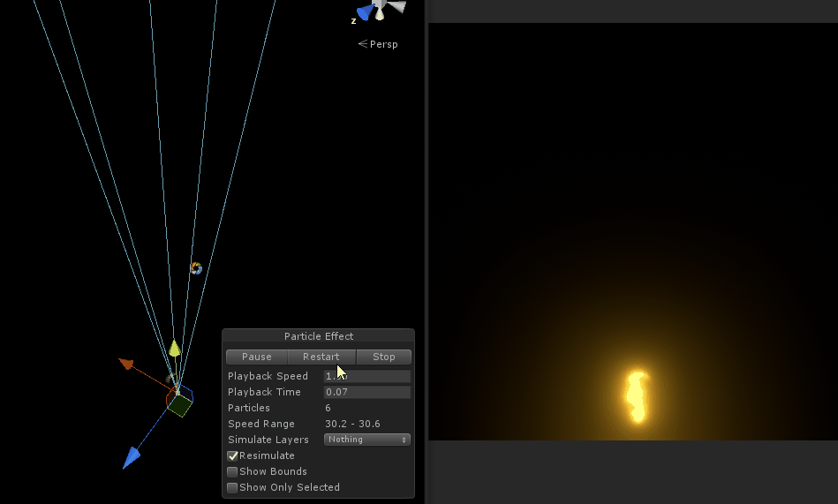Click the blue Z-axis cone on orientation gizmo
The width and height of the screenshot is (838, 504).
tap(364, 12)
